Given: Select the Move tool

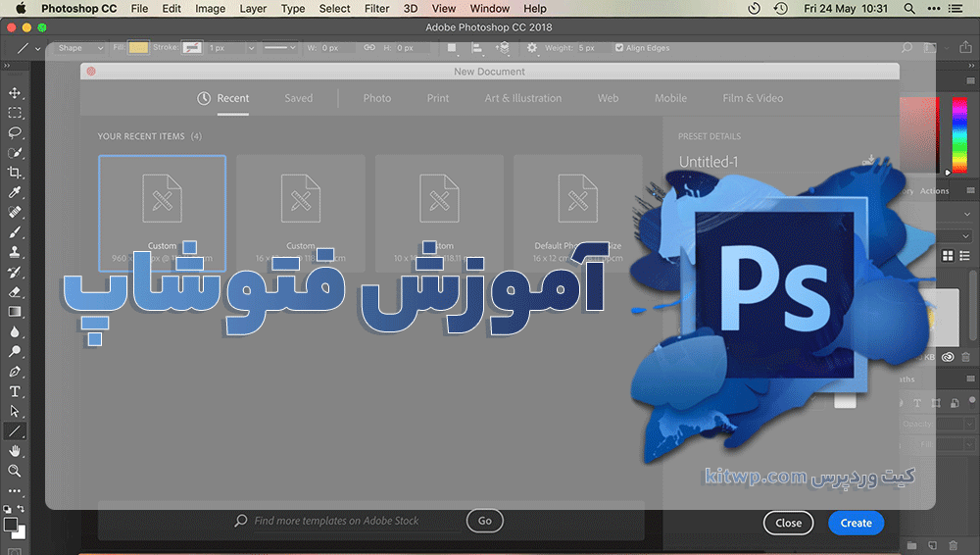Looking at the screenshot, I should [x=15, y=92].
